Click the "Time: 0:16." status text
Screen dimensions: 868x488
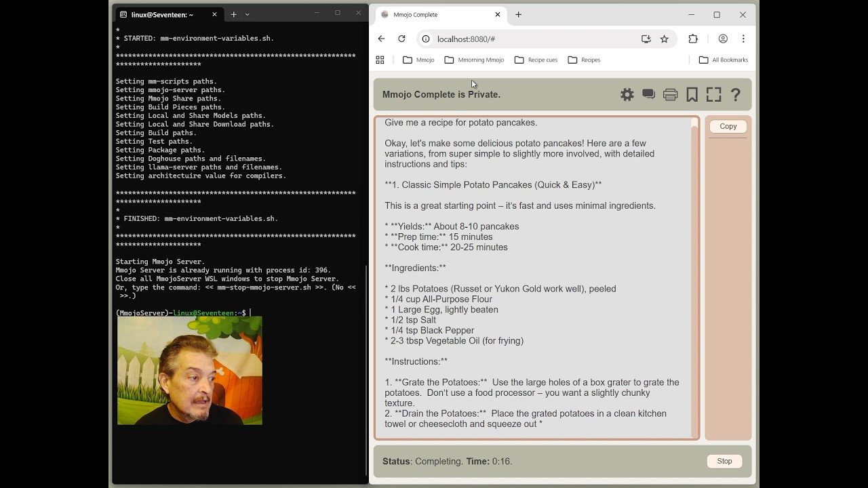(x=489, y=462)
